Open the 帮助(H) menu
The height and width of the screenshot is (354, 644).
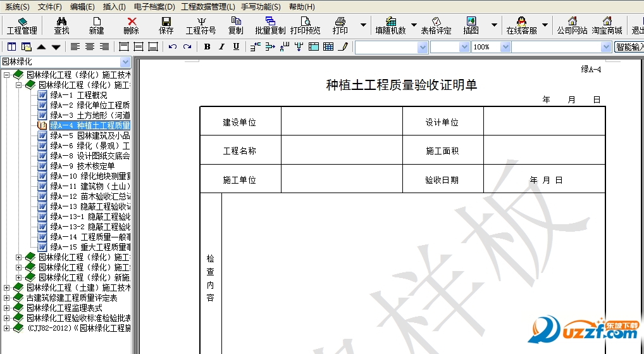302,6
